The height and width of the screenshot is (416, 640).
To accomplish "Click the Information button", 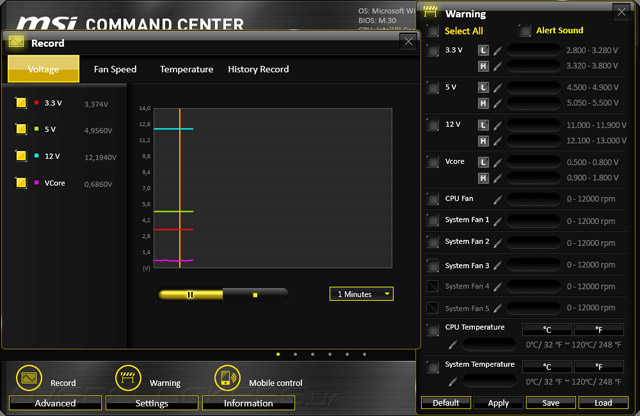I will pyautogui.click(x=248, y=403).
